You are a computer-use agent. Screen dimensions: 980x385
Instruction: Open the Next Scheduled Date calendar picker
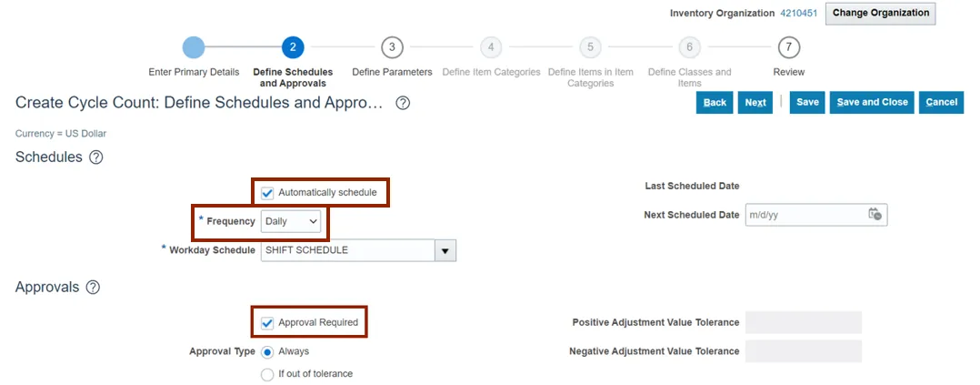[x=875, y=215]
